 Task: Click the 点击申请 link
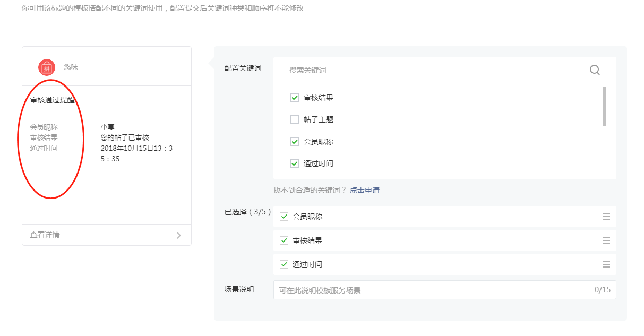(364, 190)
